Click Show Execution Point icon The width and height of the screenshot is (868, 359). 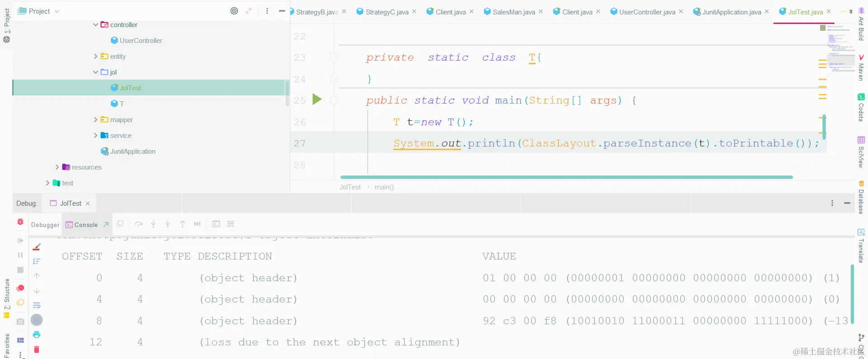coord(120,224)
